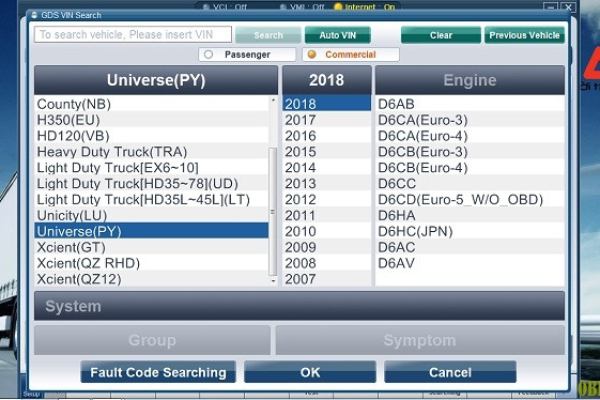The width and height of the screenshot is (600, 400).
Task: Click the Auto VIN button
Action: click(338, 35)
